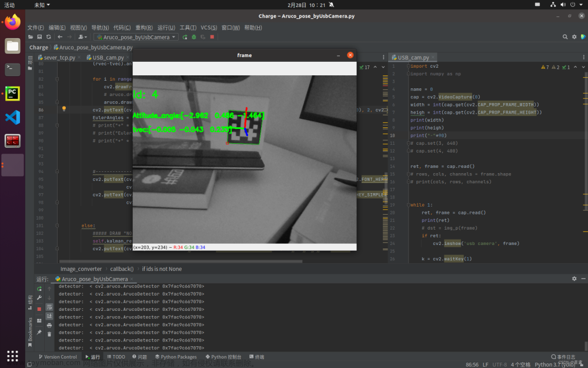This screenshot has height=368, width=588.
Task: Open run configuration settings via the wrench icon
Action: (39, 298)
